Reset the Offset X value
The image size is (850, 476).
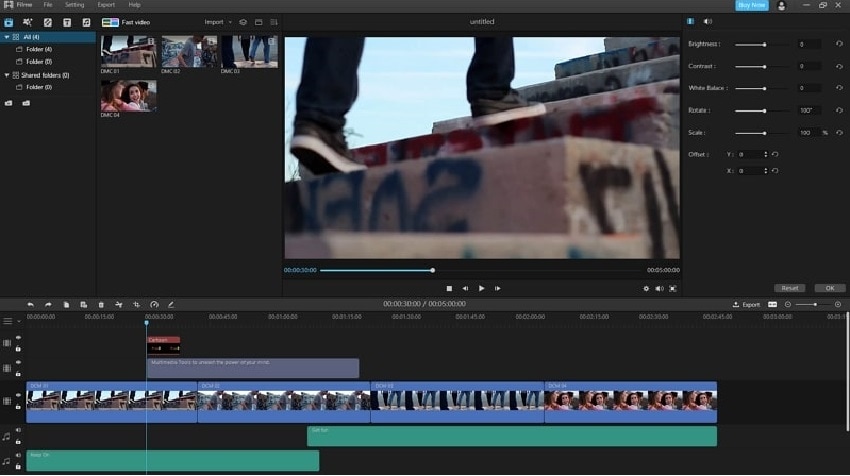pyautogui.click(x=775, y=171)
